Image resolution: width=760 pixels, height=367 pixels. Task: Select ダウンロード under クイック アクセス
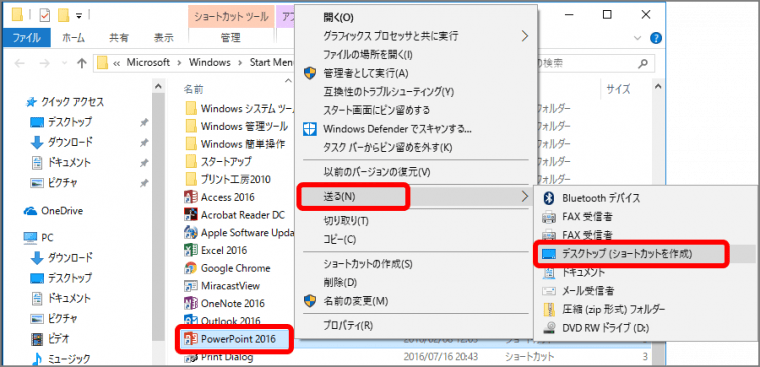tap(70, 143)
